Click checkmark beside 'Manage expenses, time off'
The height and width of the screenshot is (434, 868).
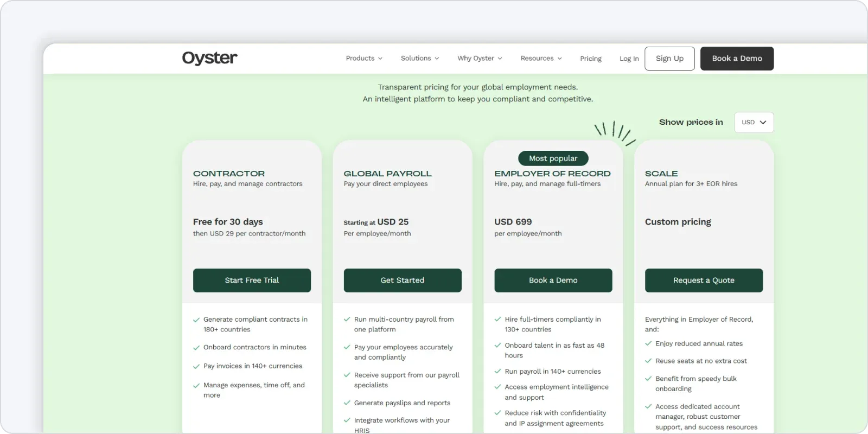[x=196, y=386]
